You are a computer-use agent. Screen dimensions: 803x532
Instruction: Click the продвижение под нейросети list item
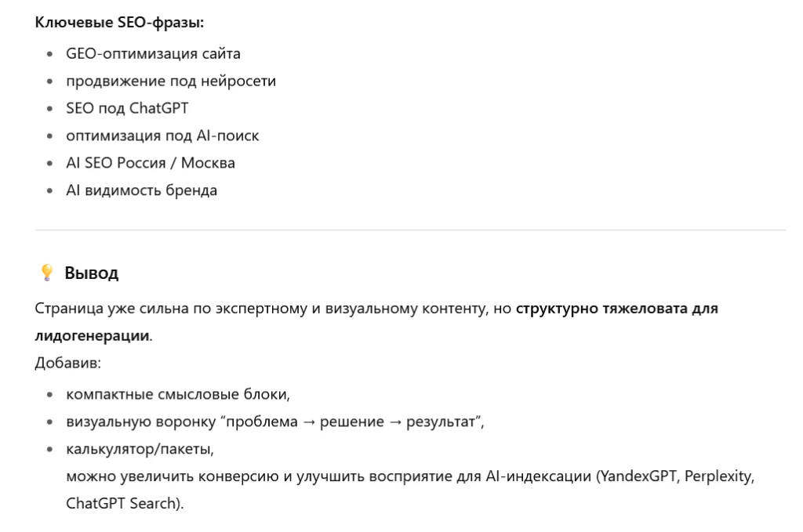[171, 81]
